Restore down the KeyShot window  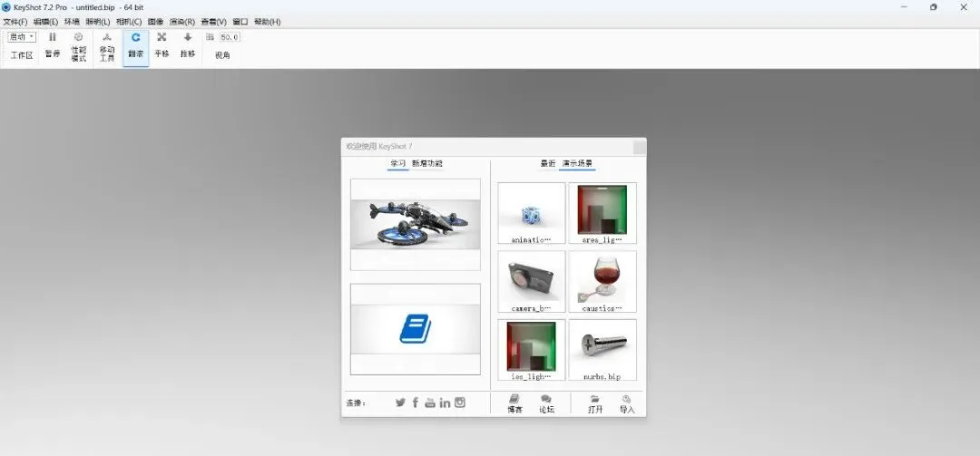point(934,7)
